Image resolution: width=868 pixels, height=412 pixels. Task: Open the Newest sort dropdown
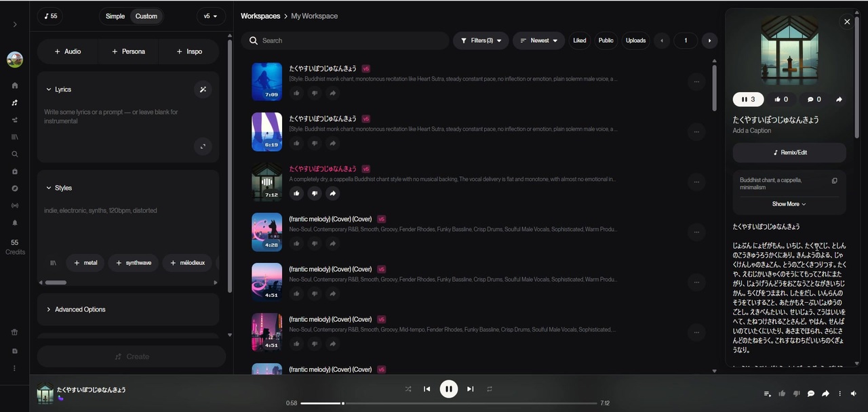(538, 41)
